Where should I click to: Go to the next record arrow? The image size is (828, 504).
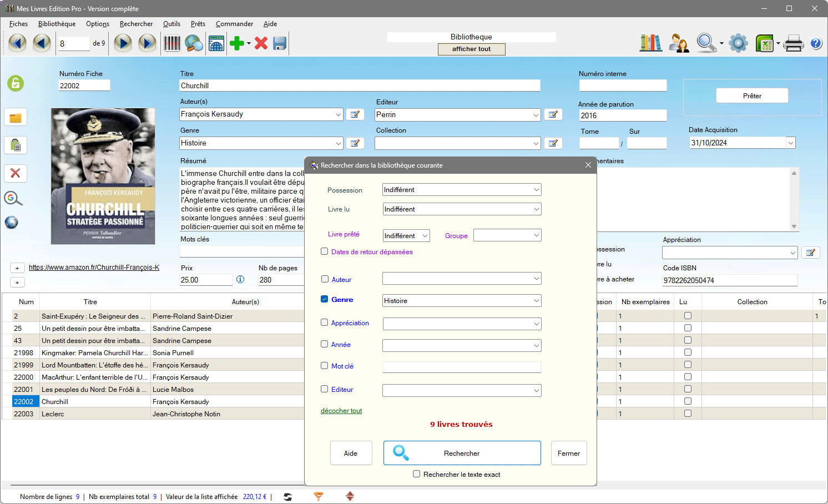pyautogui.click(x=123, y=43)
